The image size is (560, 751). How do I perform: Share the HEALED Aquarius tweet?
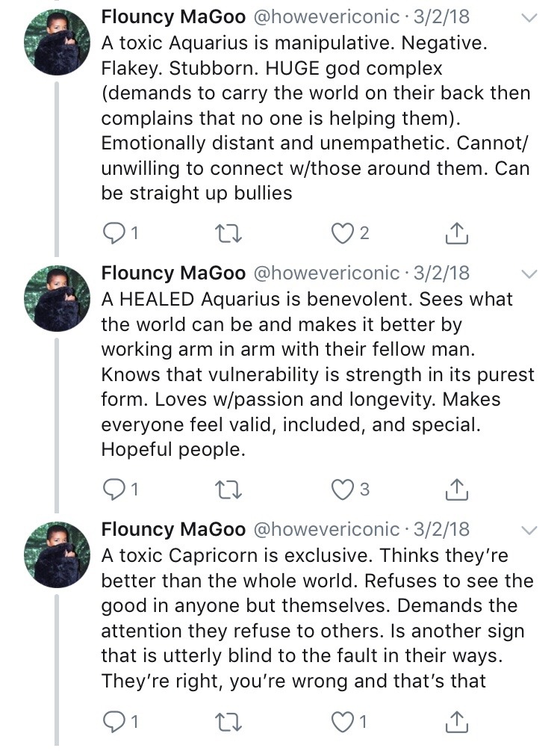pyautogui.click(x=456, y=490)
